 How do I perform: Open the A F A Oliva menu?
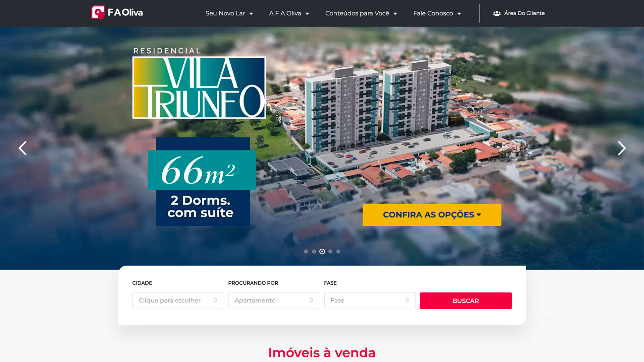tap(289, 13)
